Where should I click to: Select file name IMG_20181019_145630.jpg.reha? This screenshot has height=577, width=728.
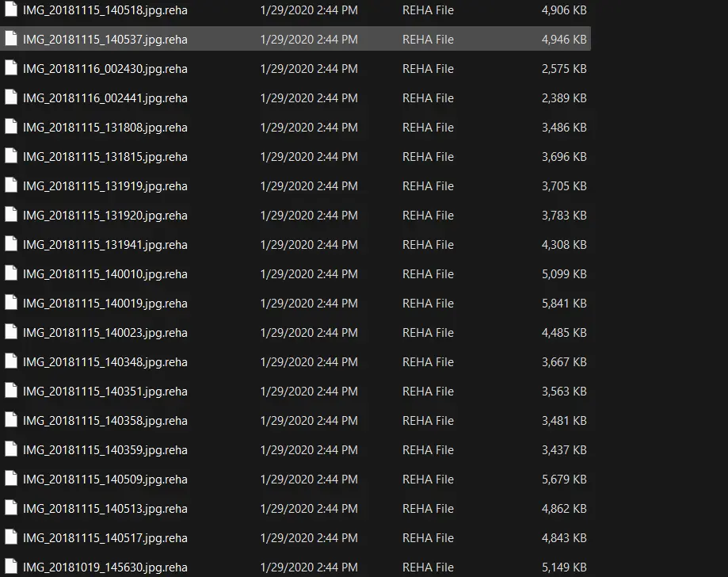tap(105, 567)
